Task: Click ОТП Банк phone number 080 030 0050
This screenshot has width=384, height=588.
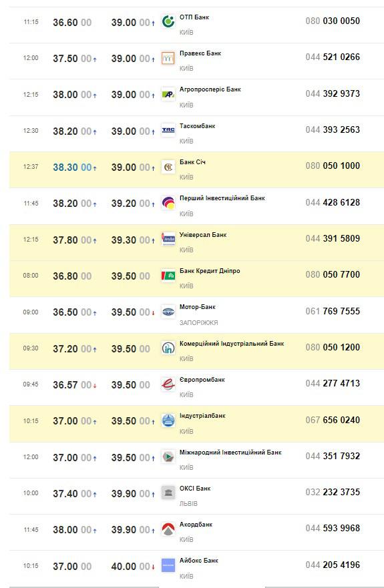Action: coord(333,21)
